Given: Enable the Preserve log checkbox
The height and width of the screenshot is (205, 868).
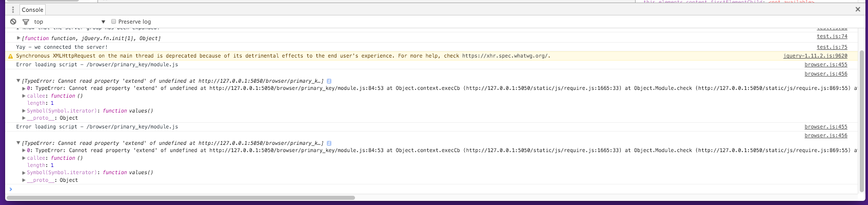Looking at the screenshot, I should 113,22.
